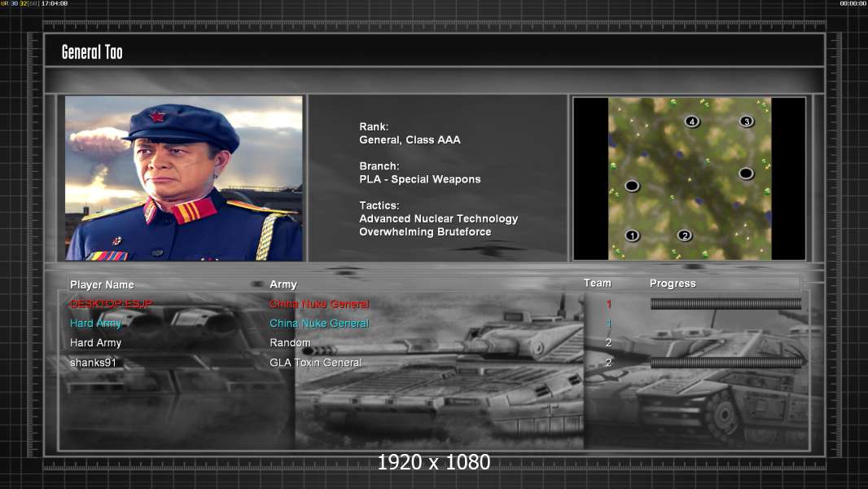Click start position 2 on the minimap
Image resolution: width=868 pixels, height=489 pixels.
685,236
